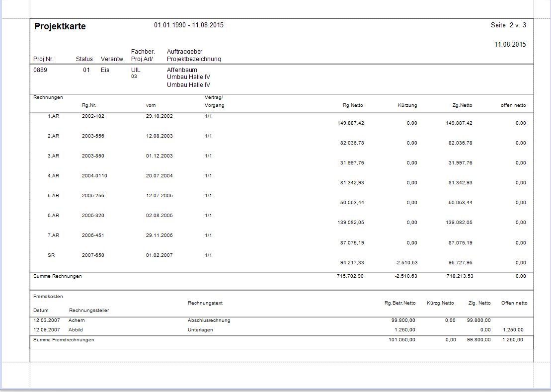551x392 pixels.
Task: Click the page indicator Seite 2 v. 3
Action: click(x=508, y=25)
